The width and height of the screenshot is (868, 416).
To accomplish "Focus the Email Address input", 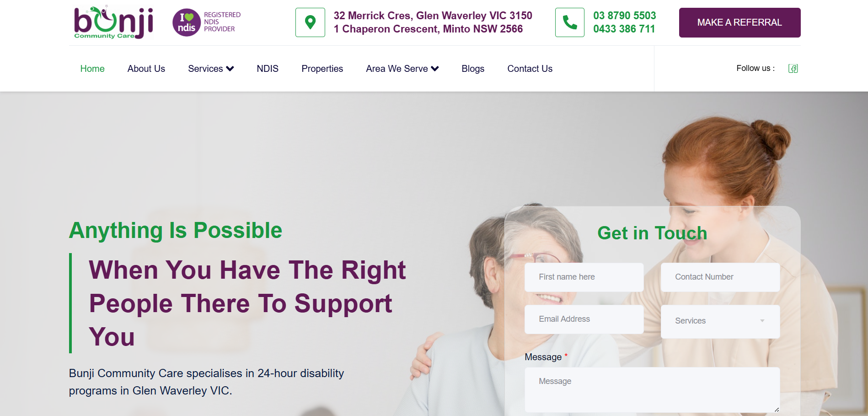I will pos(584,319).
